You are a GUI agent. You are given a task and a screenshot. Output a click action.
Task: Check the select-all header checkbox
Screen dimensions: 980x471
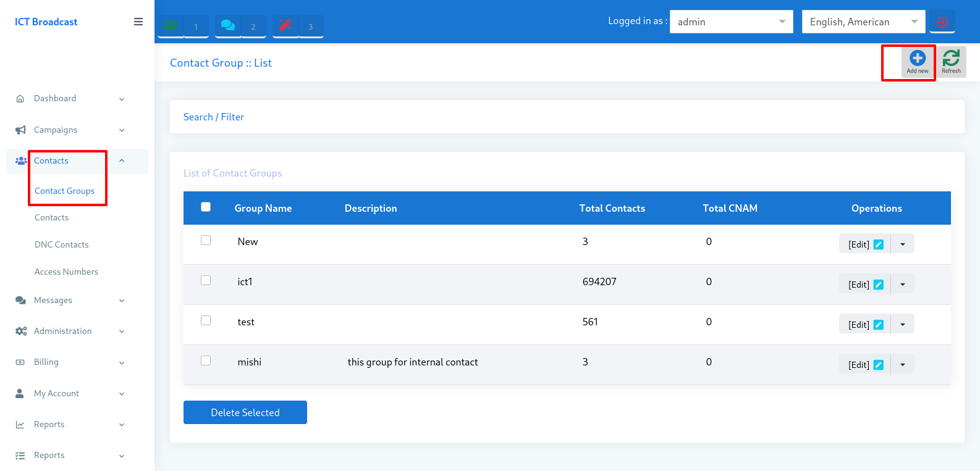point(206,207)
